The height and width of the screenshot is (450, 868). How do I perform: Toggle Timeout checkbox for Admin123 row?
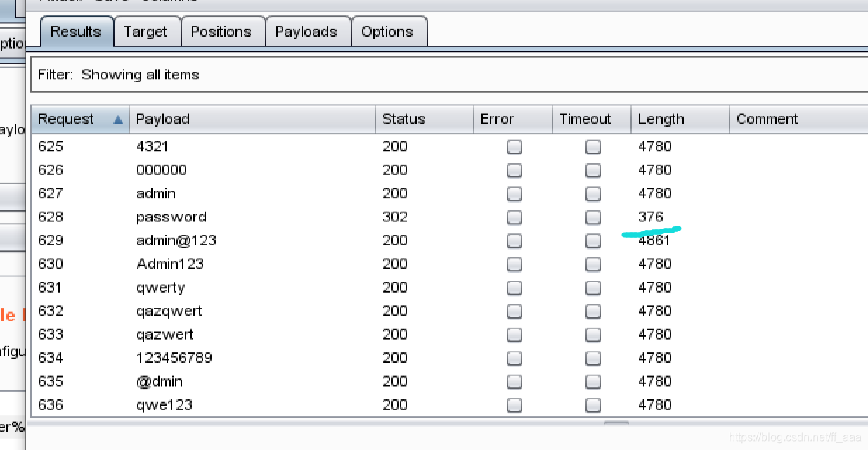tap(593, 264)
